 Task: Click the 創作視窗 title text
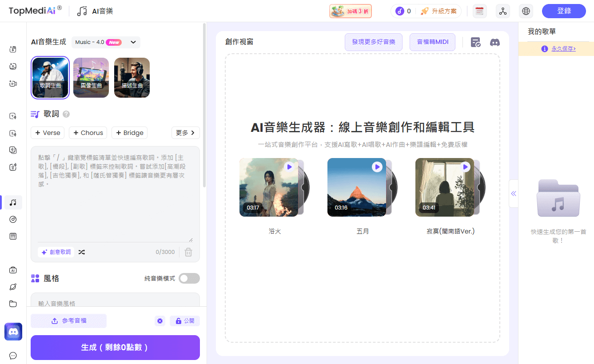coord(239,42)
